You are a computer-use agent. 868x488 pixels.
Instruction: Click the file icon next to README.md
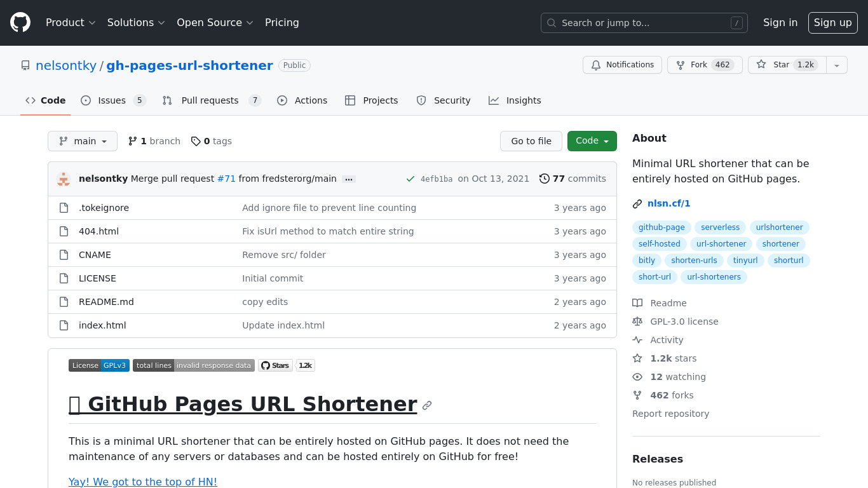(x=64, y=302)
